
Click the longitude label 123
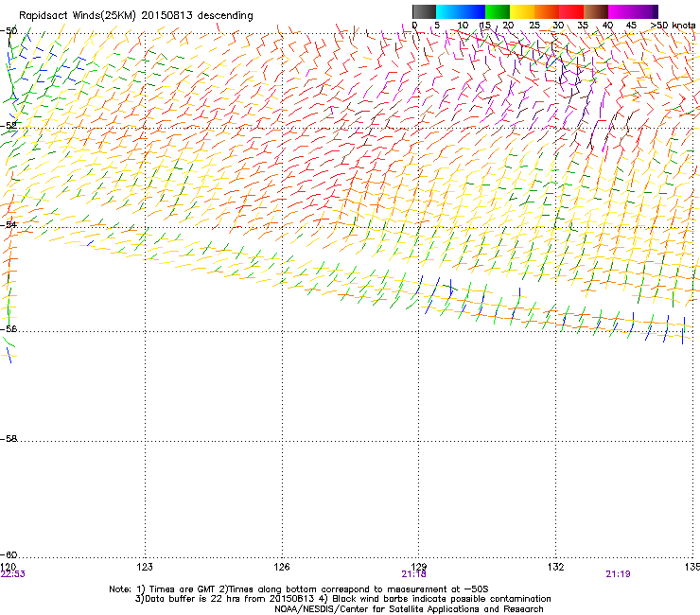point(145,567)
